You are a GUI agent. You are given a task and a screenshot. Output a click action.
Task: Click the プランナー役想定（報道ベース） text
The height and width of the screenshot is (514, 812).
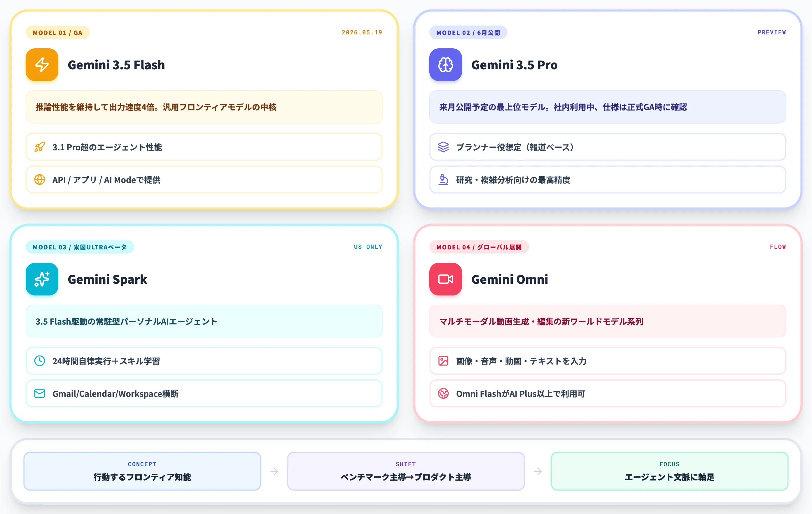click(x=515, y=147)
